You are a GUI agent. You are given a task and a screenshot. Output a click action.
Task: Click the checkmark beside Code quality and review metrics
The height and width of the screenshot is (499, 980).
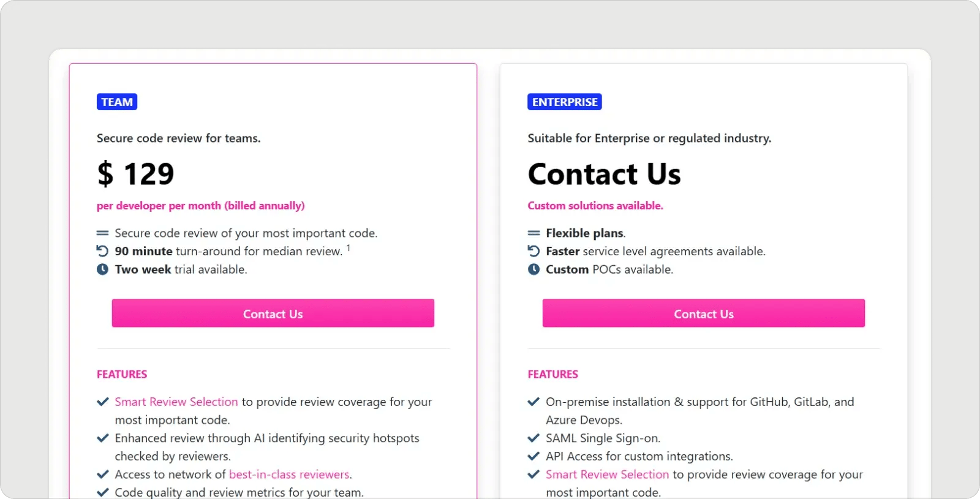102,492
